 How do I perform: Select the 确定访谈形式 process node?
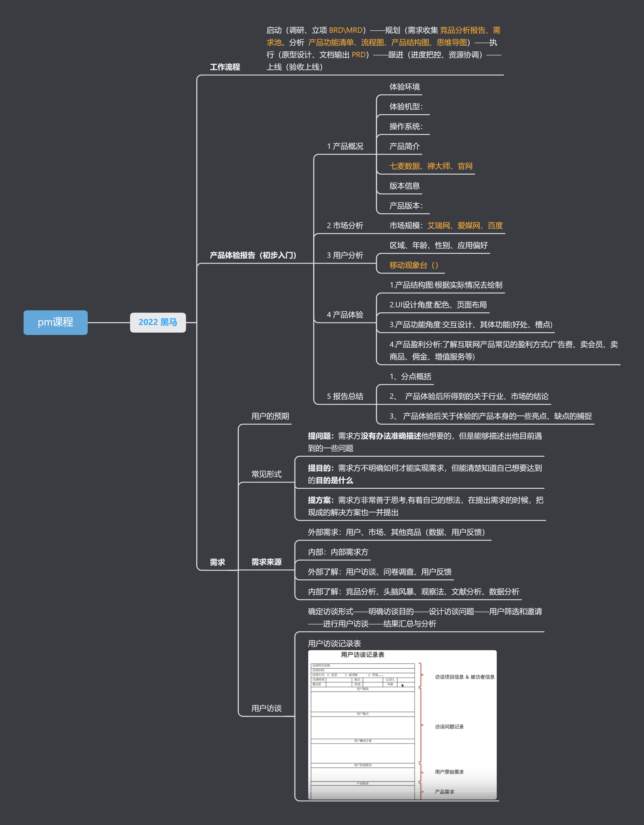click(x=425, y=617)
